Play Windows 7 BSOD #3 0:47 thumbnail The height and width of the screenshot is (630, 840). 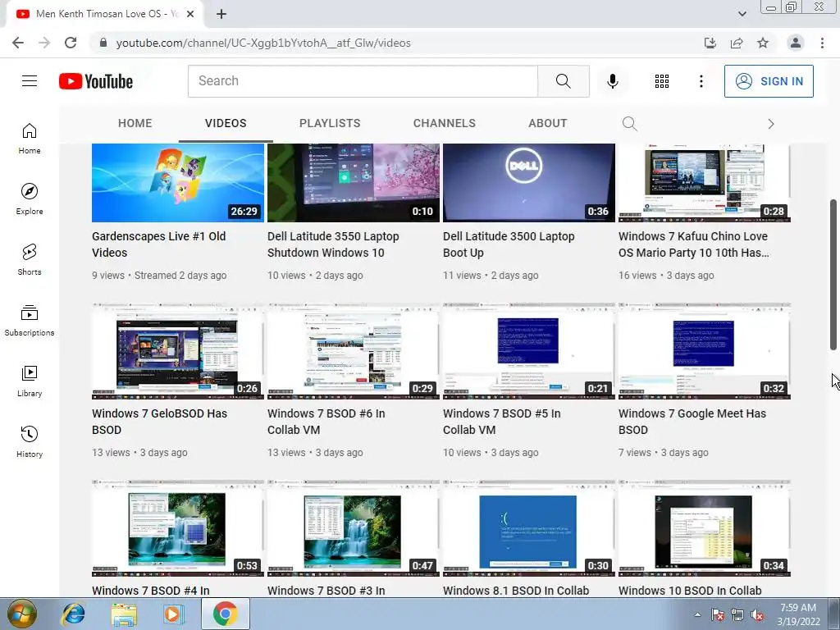tap(354, 528)
